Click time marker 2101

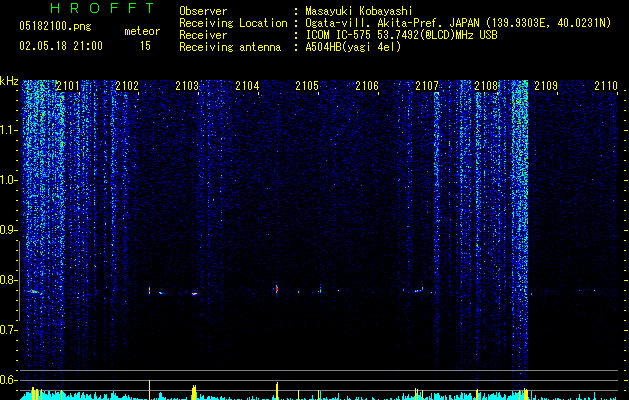pos(67,85)
